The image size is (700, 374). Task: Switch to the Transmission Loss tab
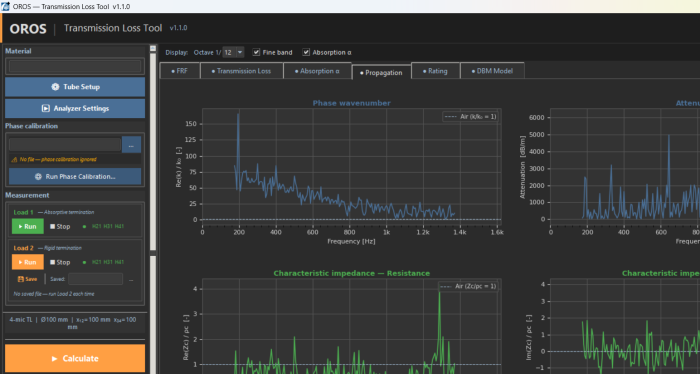(x=242, y=71)
